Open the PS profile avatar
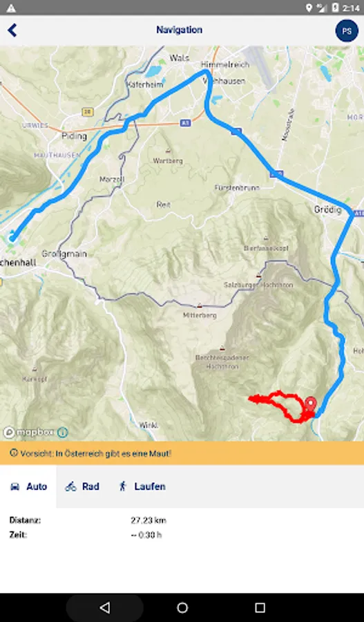This screenshot has width=364, height=622. (347, 30)
